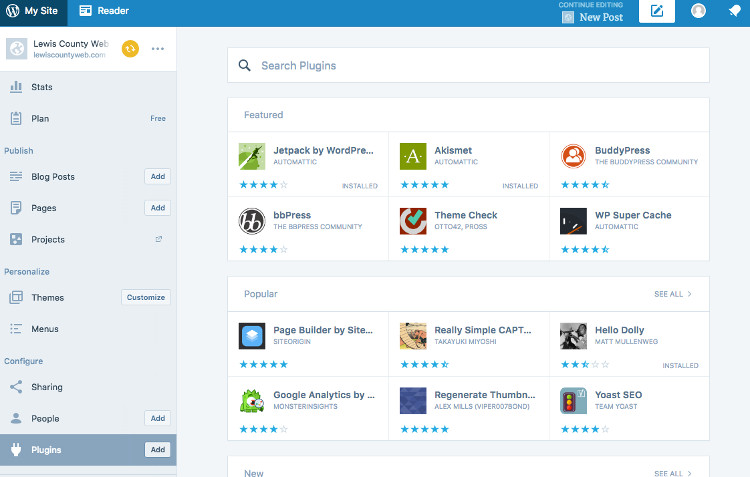Click Add button next to Blog Posts

point(157,177)
